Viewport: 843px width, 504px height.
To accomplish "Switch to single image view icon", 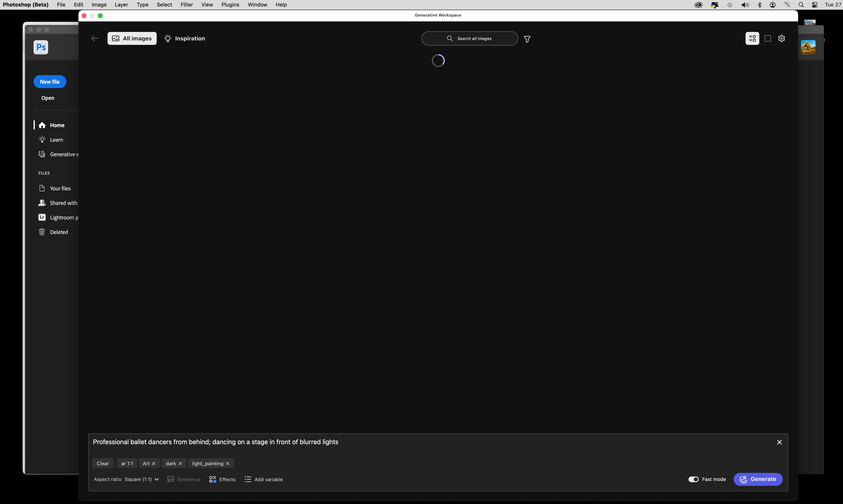I will click(768, 38).
